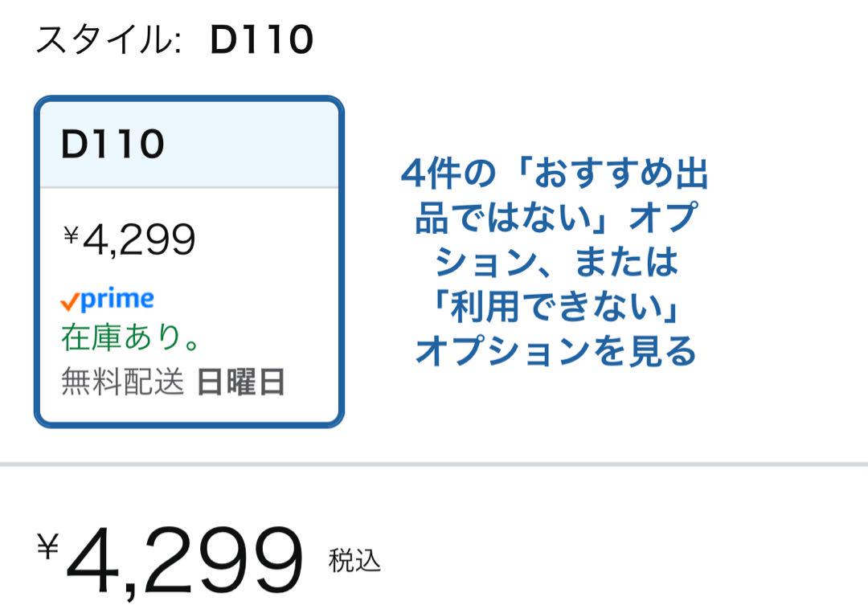Click the D110 header inside the card
Screen dimensions: 868x605
[x=113, y=144]
